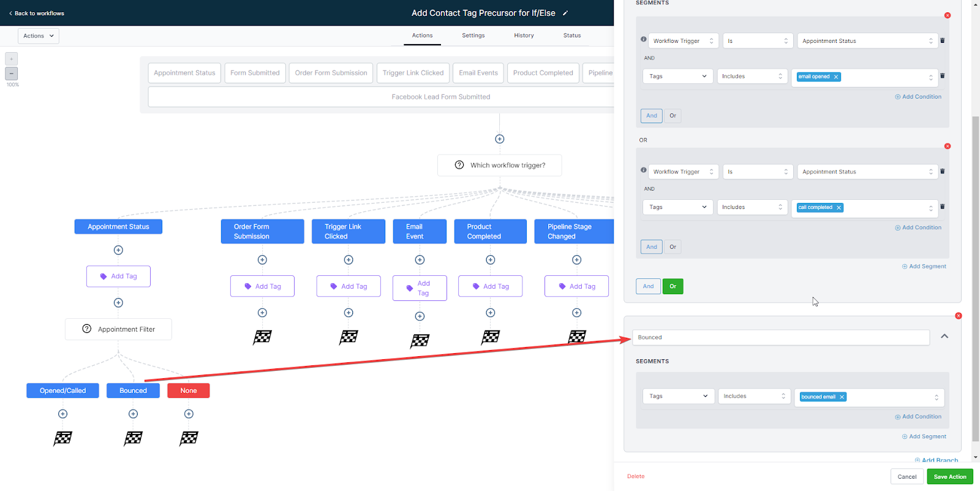Click the Bounced branch name input field
980x491 pixels.
(x=781, y=338)
